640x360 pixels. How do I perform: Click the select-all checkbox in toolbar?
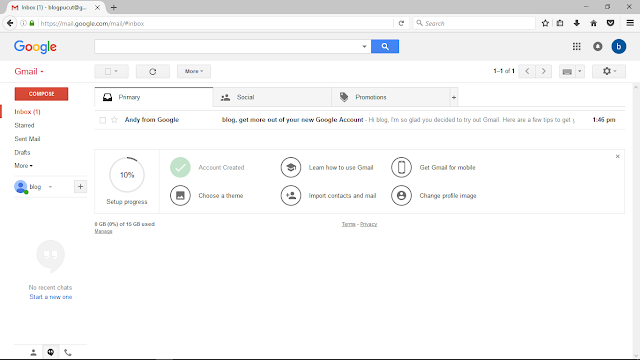point(108,71)
